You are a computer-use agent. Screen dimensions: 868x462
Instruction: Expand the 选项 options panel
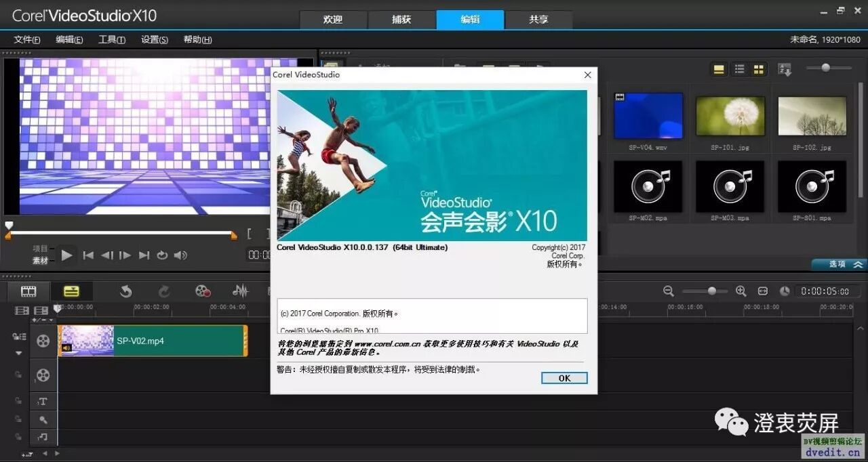839,264
